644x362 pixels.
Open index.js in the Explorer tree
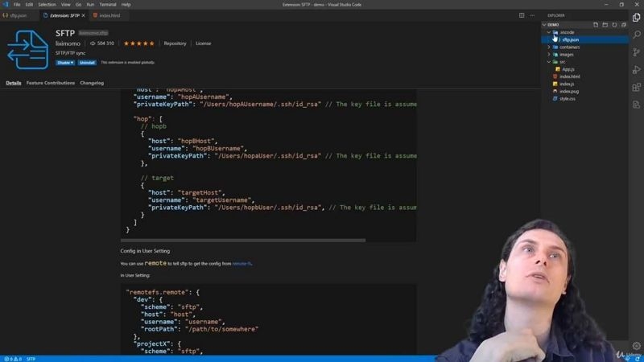pyautogui.click(x=567, y=84)
